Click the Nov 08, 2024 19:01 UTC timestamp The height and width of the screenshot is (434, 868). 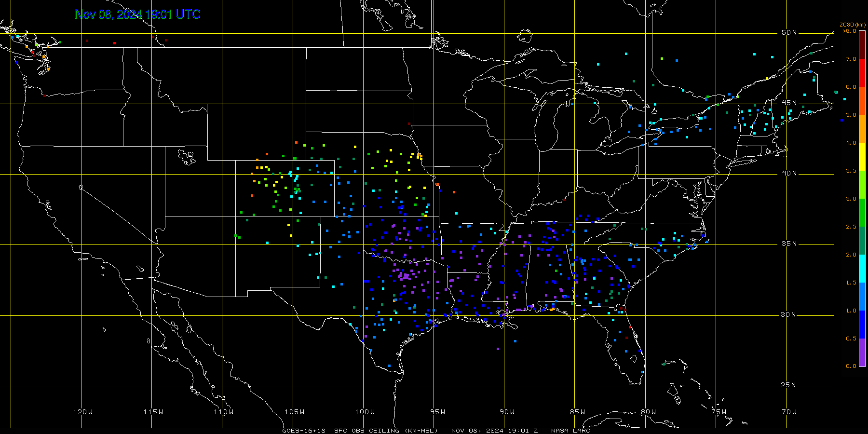(137, 14)
